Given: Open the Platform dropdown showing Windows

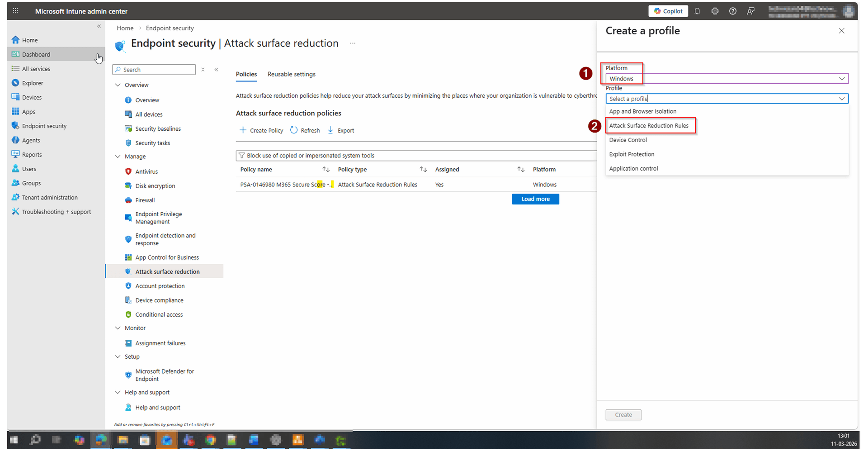Looking at the screenshot, I should pos(727,79).
